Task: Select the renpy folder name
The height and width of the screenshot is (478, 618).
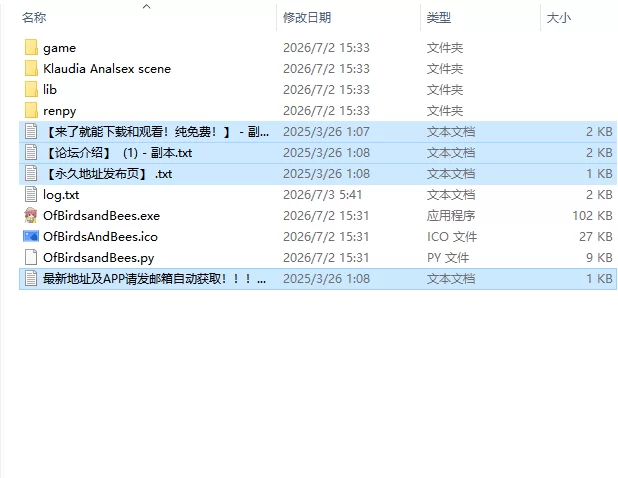Action: (x=60, y=111)
